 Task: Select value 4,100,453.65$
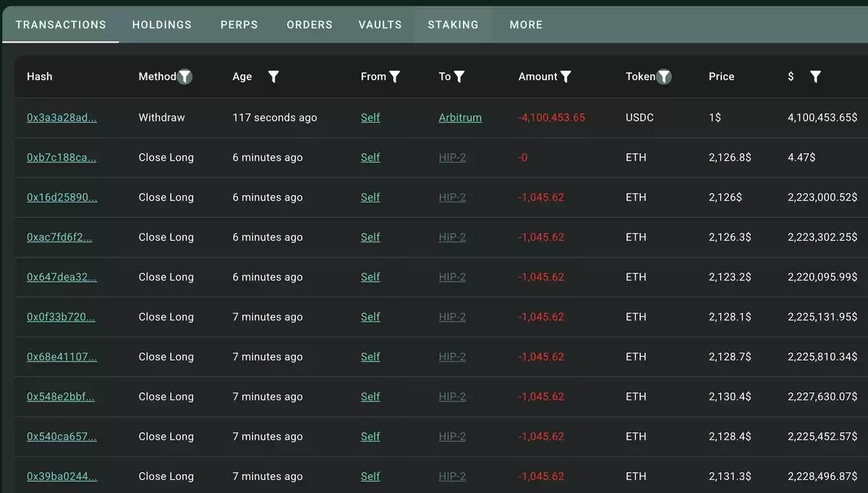click(822, 118)
